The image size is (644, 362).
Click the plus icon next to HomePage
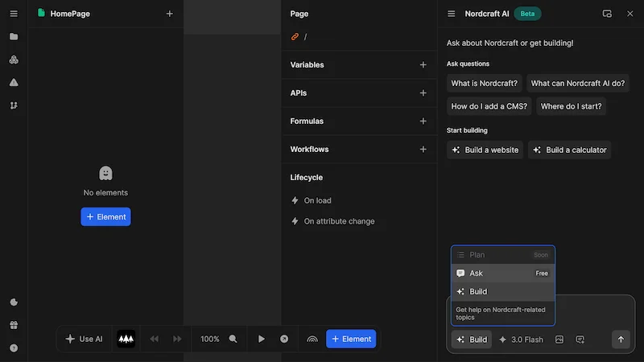point(169,14)
